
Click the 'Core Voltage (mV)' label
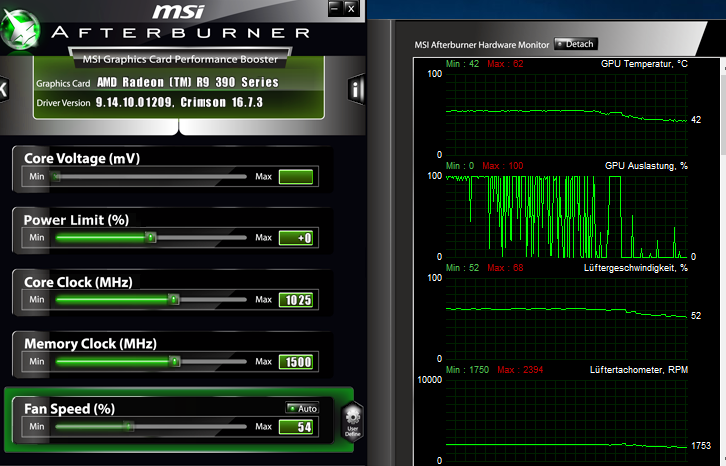82,158
